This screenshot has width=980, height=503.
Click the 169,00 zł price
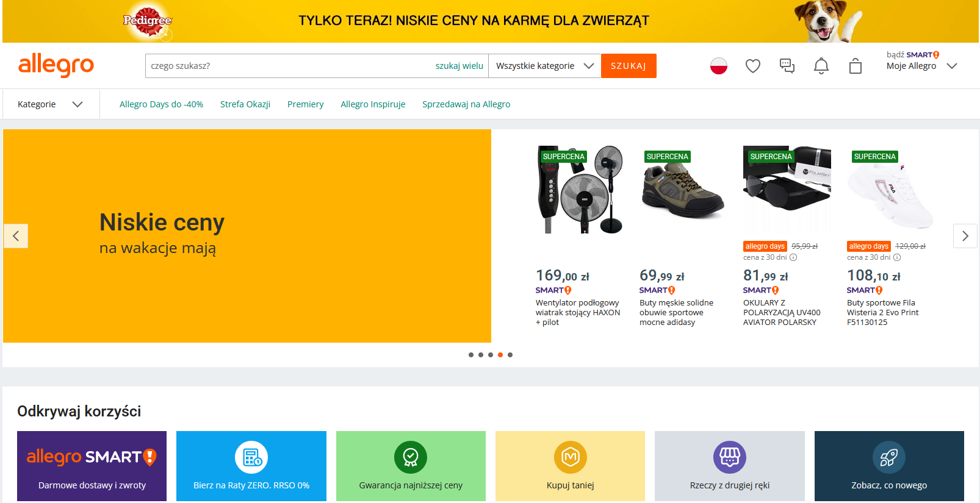click(x=563, y=276)
